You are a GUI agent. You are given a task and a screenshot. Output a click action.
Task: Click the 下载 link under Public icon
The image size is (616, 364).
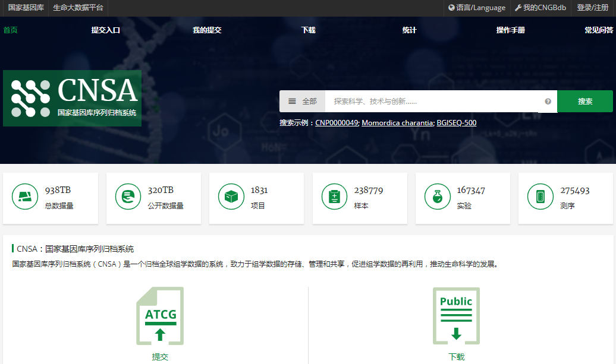point(457,357)
